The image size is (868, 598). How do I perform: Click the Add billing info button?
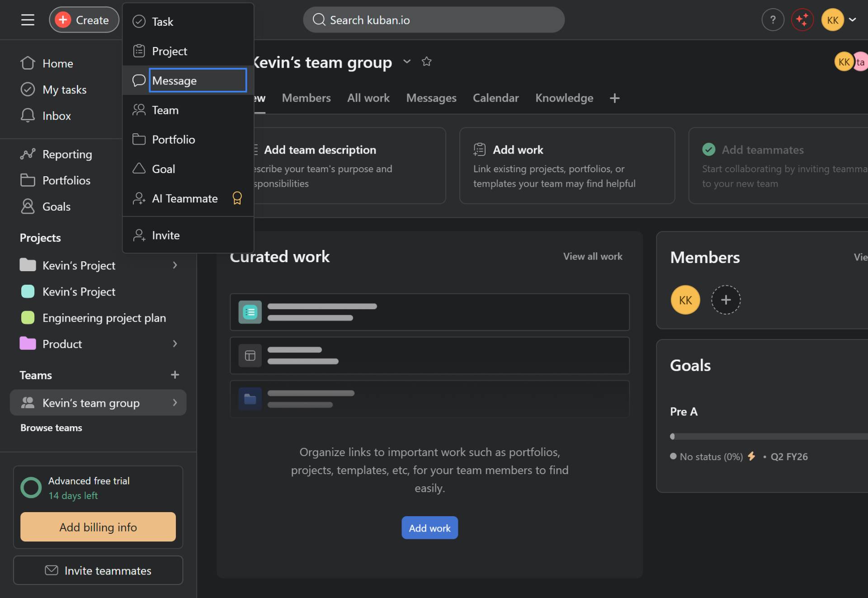click(98, 527)
